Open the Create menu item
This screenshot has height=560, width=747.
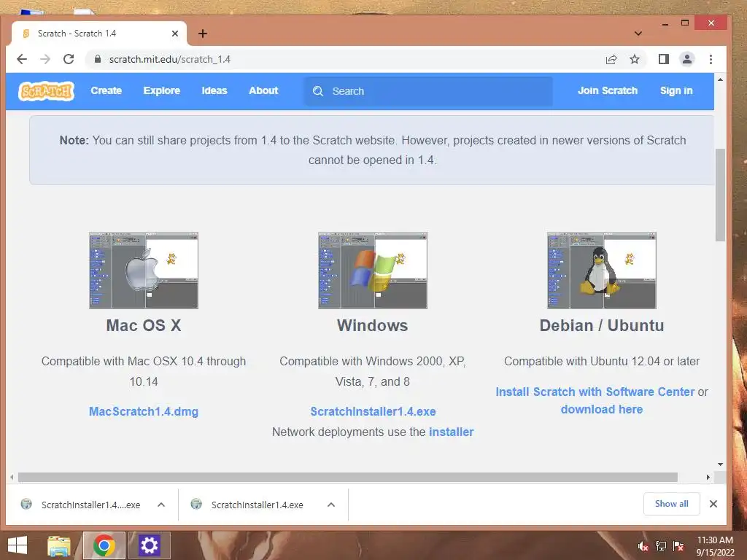click(x=107, y=90)
